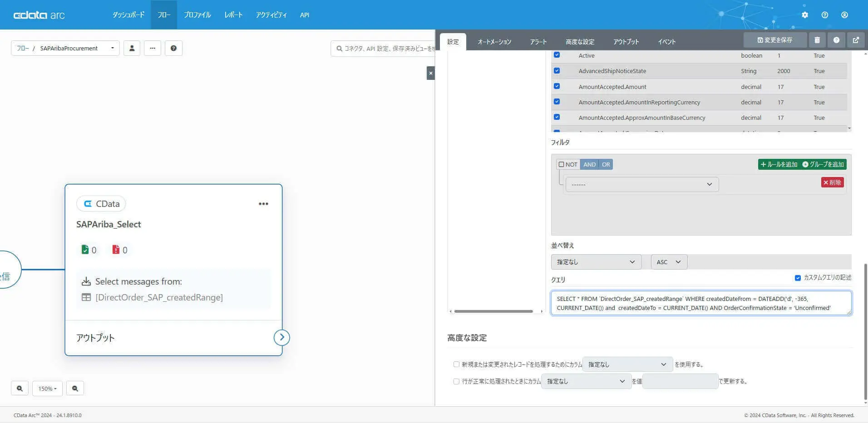Viewport: 868px width, 423px height.
Task: Switch to the アラート tab
Action: [x=538, y=42]
